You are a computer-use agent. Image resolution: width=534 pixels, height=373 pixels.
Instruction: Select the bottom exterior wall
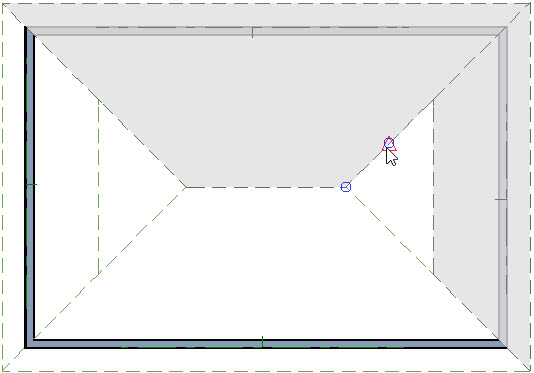click(x=266, y=343)
